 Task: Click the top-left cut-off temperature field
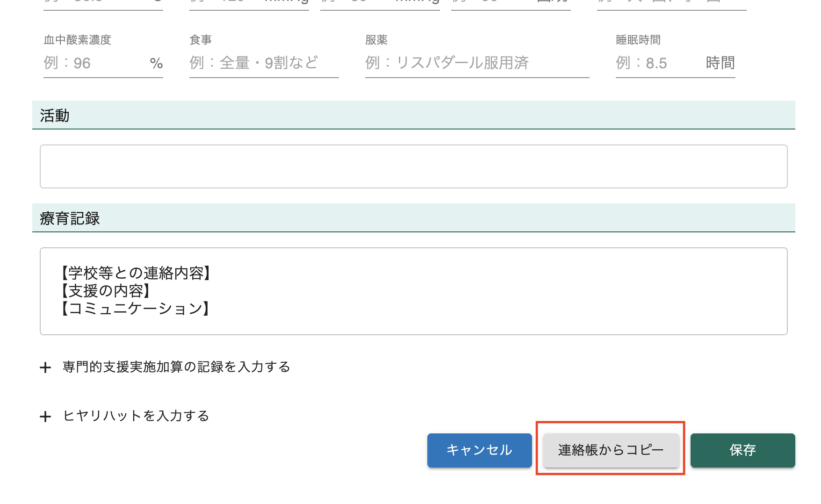tap(103, 3)
